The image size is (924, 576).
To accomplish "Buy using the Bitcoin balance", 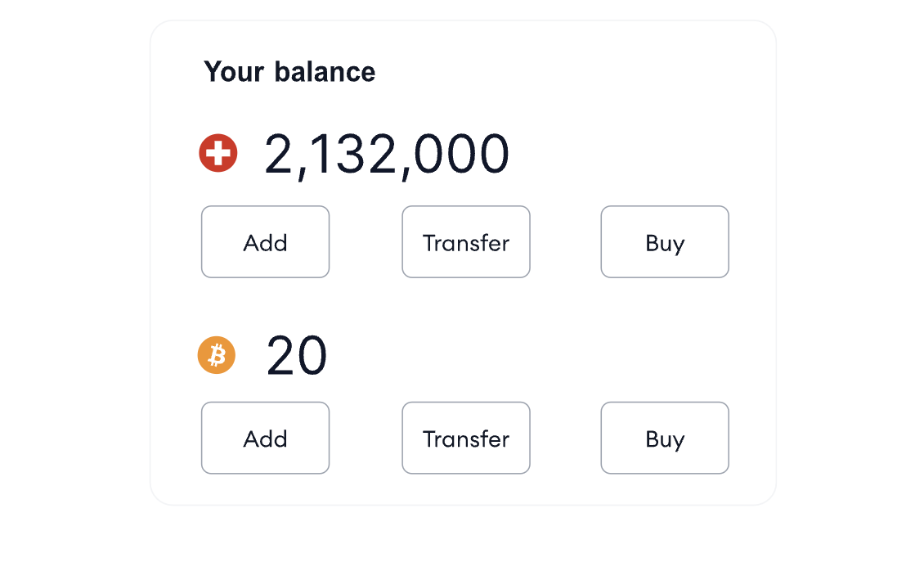I will click(665, 439).
